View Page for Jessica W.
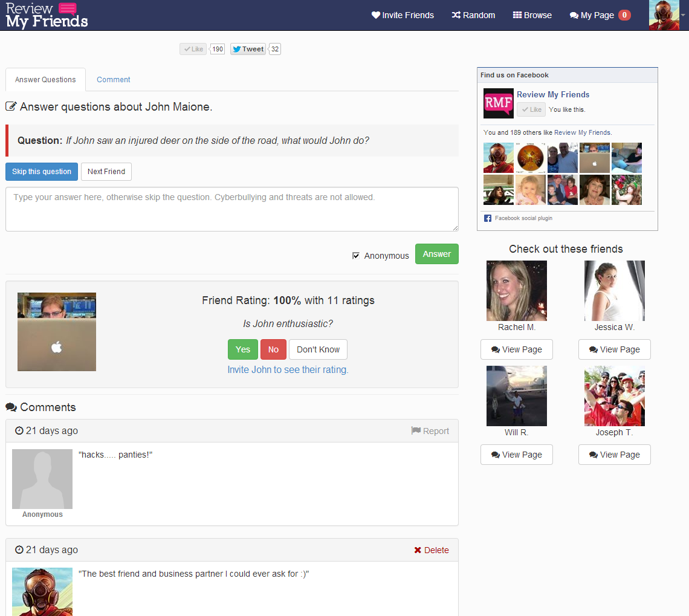 click(615, 350)
